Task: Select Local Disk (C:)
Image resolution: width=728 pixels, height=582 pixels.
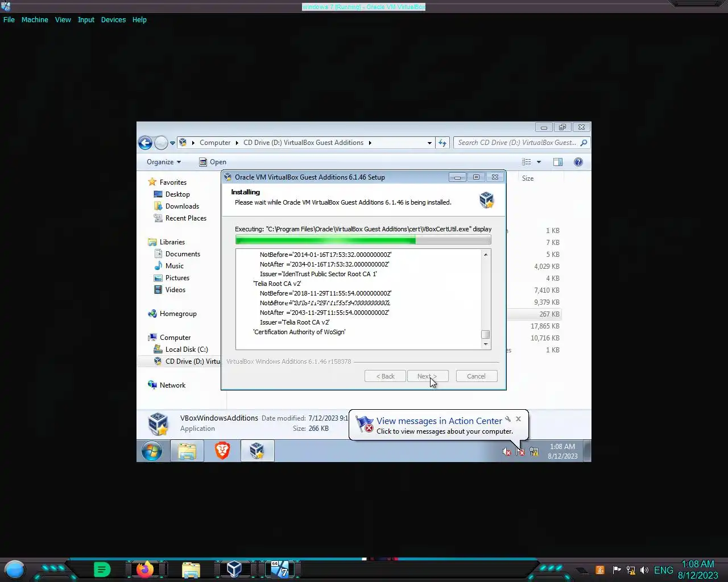Action: click(186, 350)
